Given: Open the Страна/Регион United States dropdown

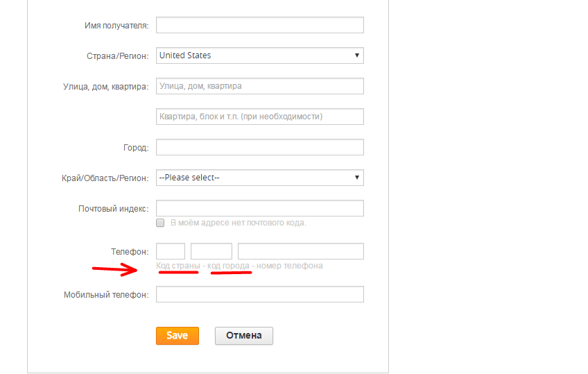Looking at the screenshot, I should pos(260,56).
